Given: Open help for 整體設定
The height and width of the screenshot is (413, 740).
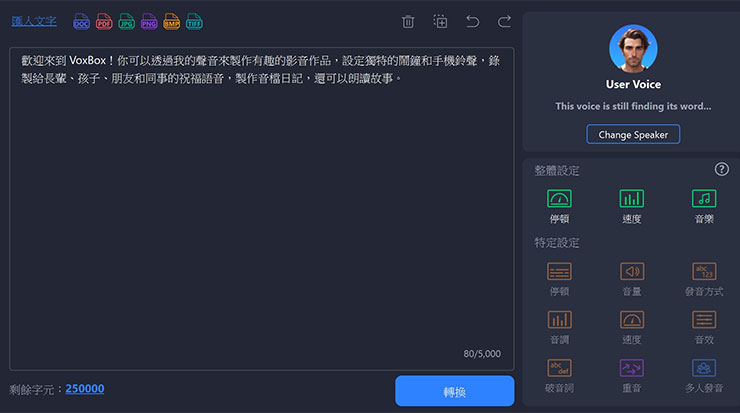Looking at the screenshot, I should pyautogui.click(x=721, y=169).
